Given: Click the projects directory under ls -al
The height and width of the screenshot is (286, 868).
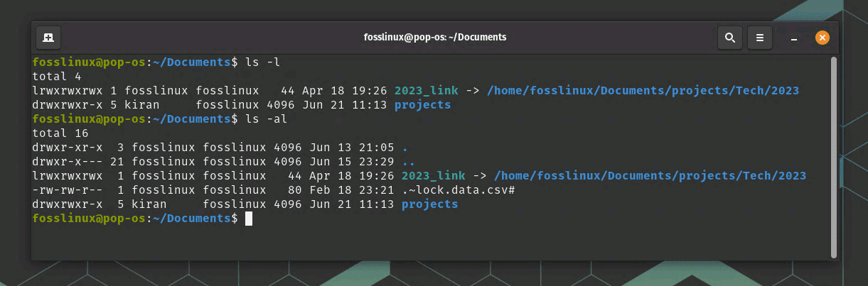Looking at the screenshot, I should point(429,204).
